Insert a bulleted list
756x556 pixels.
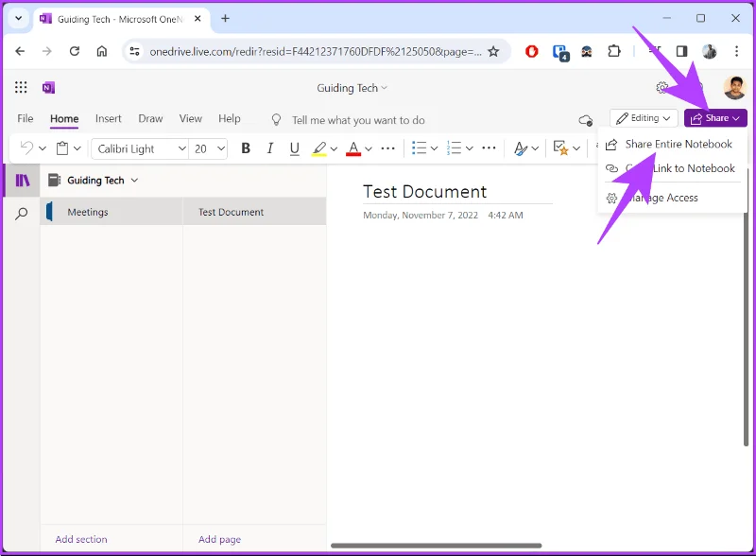(419, 148)
